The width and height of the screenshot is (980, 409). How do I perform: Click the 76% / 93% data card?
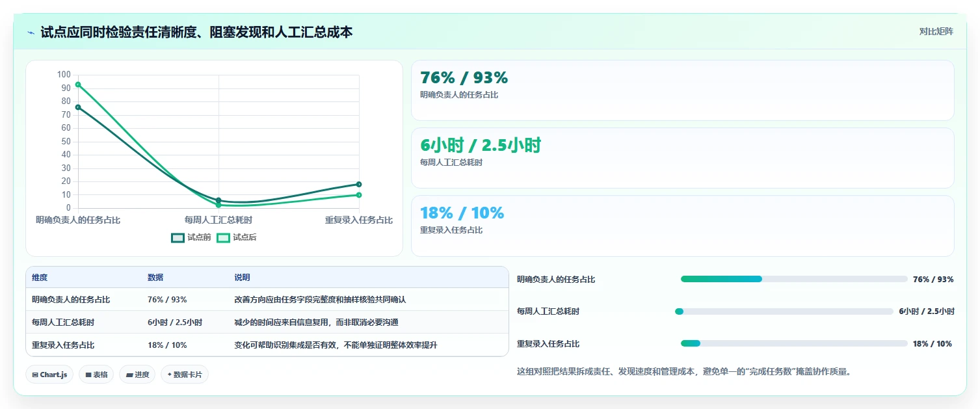click(682, 90)
